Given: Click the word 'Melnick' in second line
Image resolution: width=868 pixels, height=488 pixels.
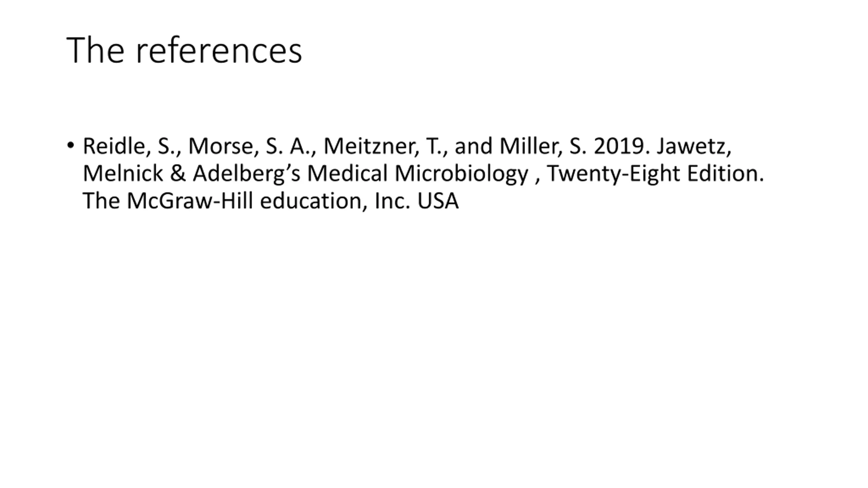Looking at the screenshot, I should click(x=123, y=173).
